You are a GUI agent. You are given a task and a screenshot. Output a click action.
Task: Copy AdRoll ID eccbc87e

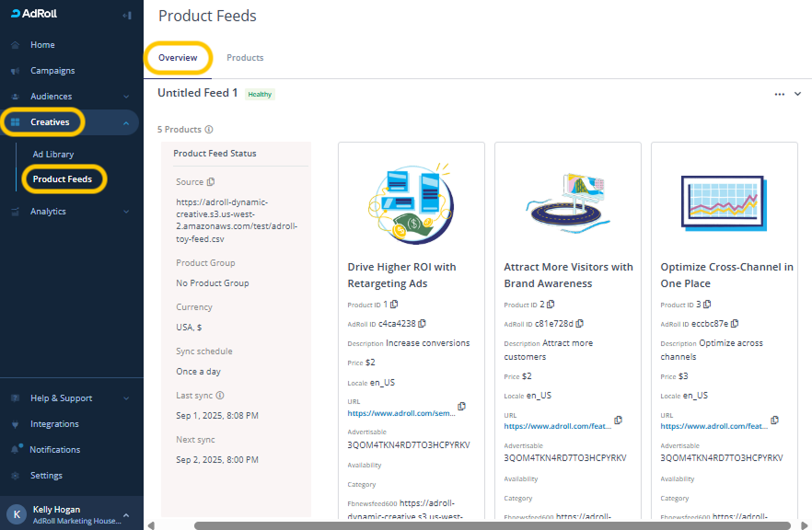coord(735,324)
